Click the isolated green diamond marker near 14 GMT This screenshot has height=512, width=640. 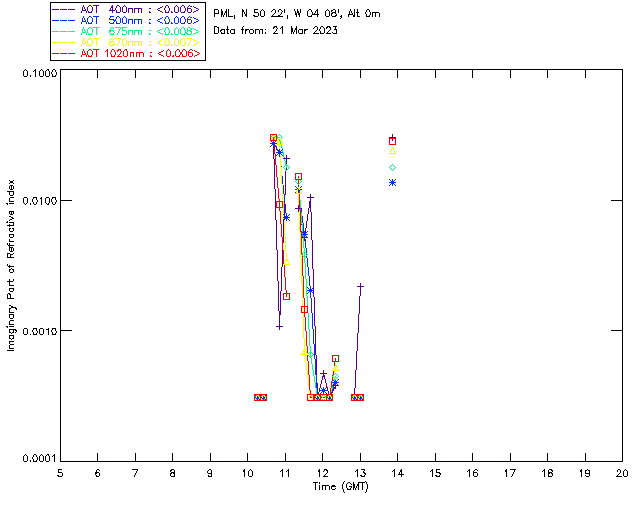tap(393, 167)
